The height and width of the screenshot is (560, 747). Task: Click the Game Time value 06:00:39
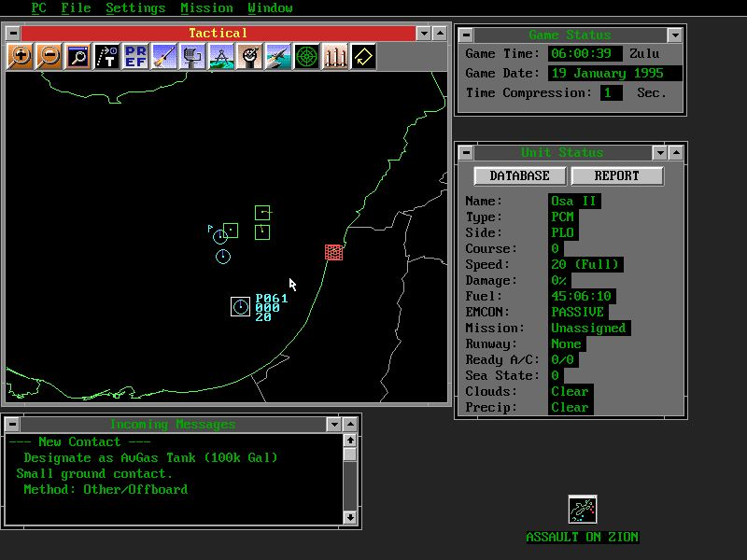click(x=585, y=53)
